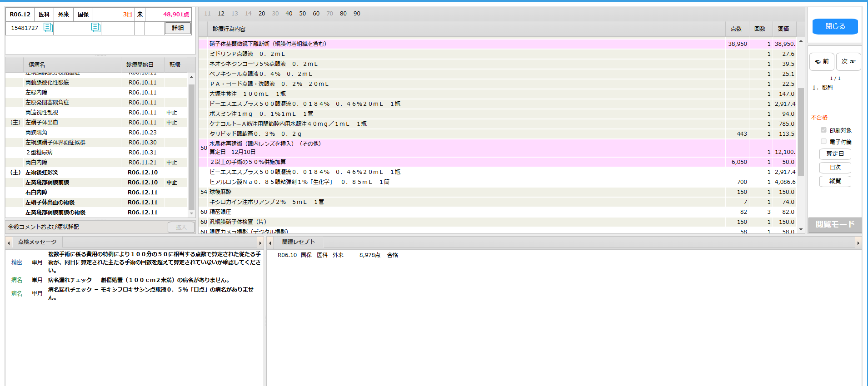
Task: Open document icon beside patient number 15481727
Action: 48,28
